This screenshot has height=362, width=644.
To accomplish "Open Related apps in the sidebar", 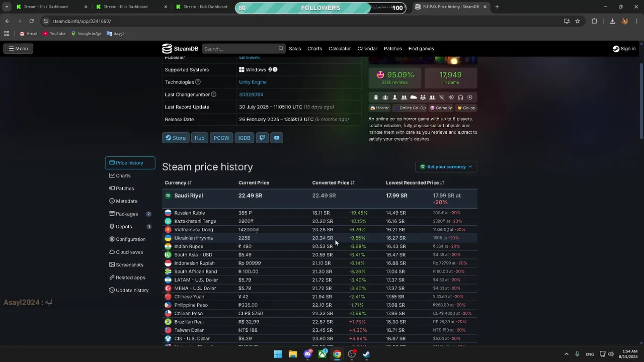I will point(127,278).
